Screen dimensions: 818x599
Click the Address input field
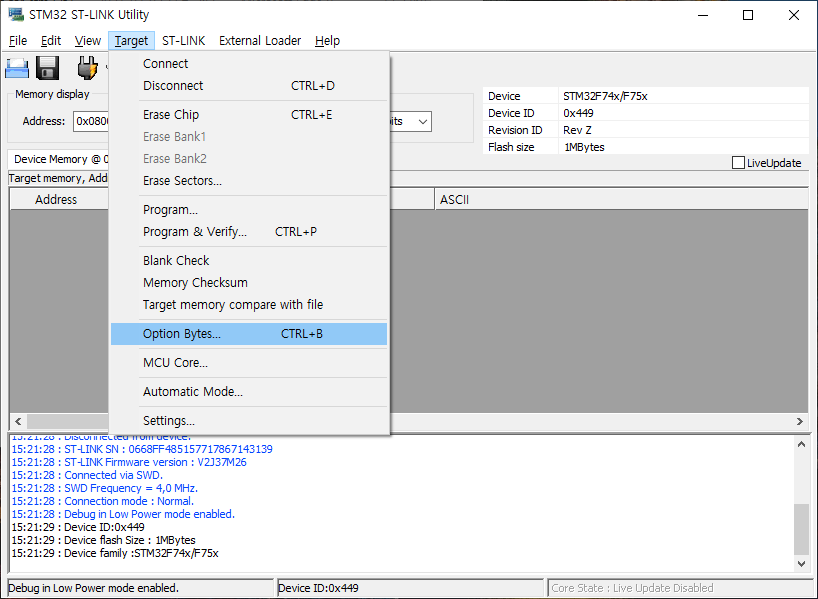point(91,122)
